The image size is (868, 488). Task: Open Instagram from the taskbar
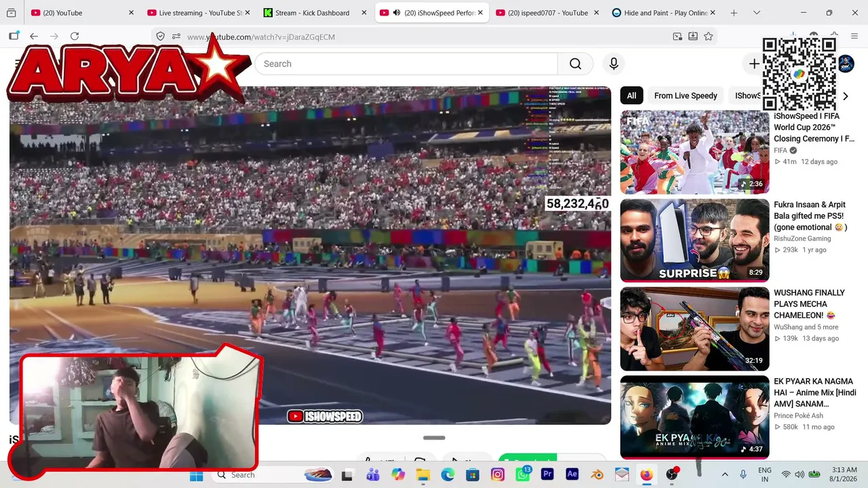pos(498,475)
